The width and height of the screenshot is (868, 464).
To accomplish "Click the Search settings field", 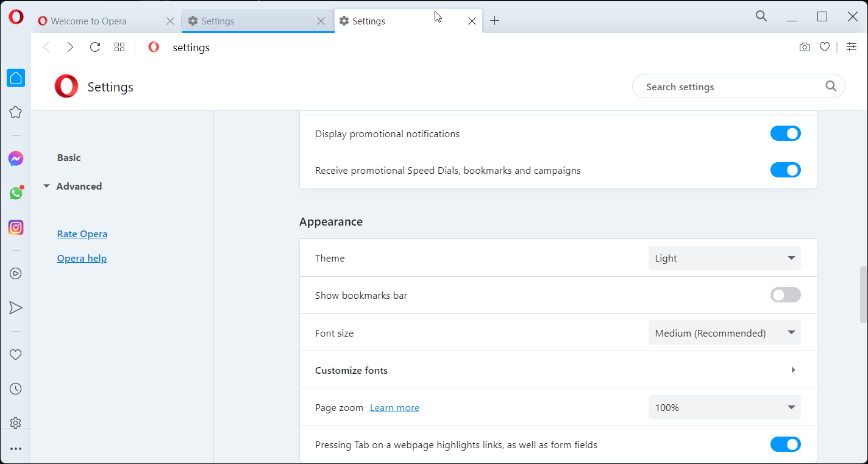I will pyautogui.click(x=731, y=87).
